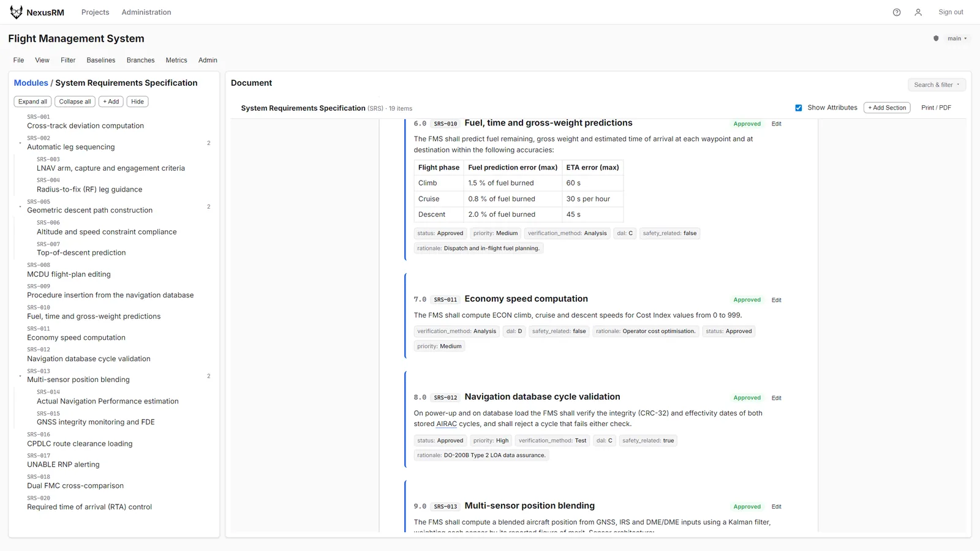Click the 'dal: D' attribute chip
The width and height of the screenshot is (980, 551).
(514, 331)
